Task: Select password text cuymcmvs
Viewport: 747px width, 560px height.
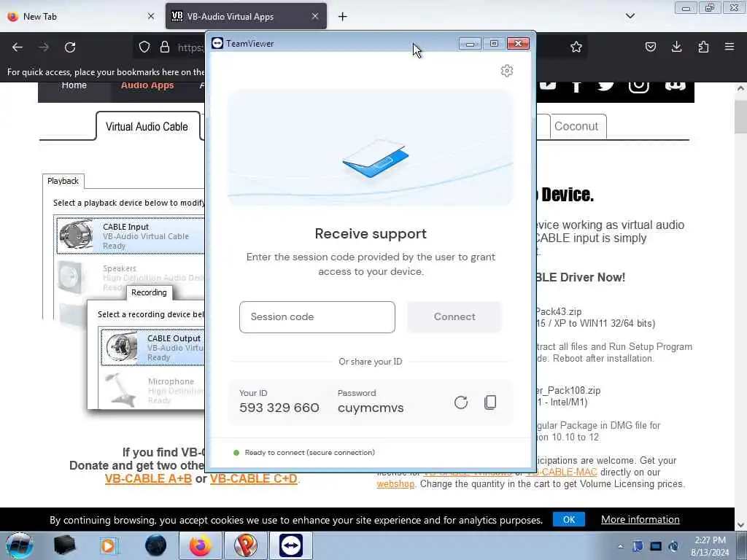Action: point(371,408)
